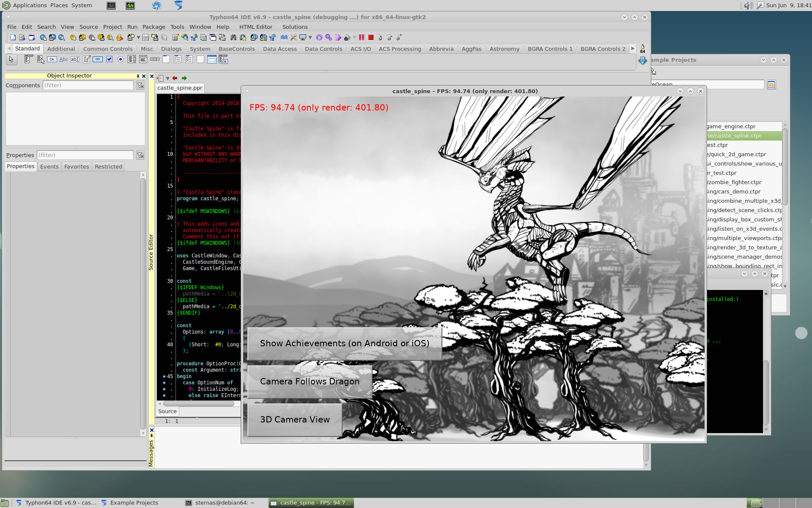Pick the TScrollBar component in the palette
This screenshot has height=508, width=812.
pyautogui.click(x=155, y=59)
